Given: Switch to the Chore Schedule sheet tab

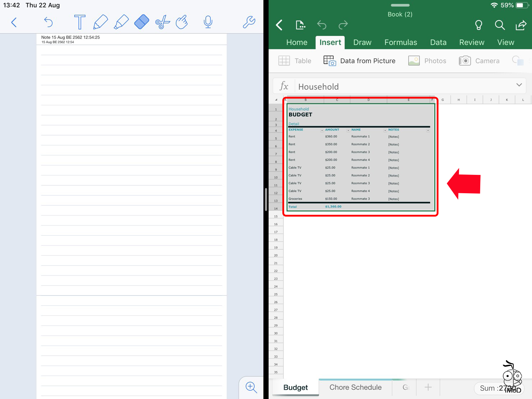Looking at the screenshot, I should pyautogui.click(x=355, y=387).
